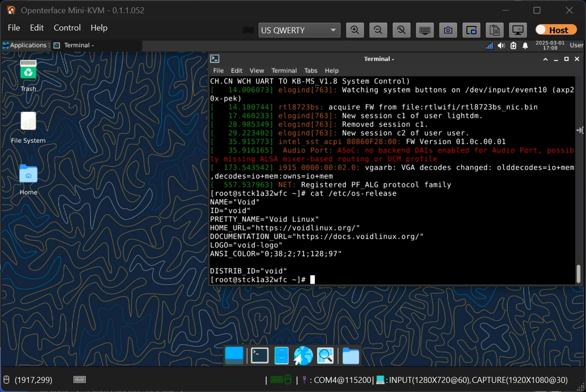
Task: Click the restore original zoom icon
Action: click(401, 30)
